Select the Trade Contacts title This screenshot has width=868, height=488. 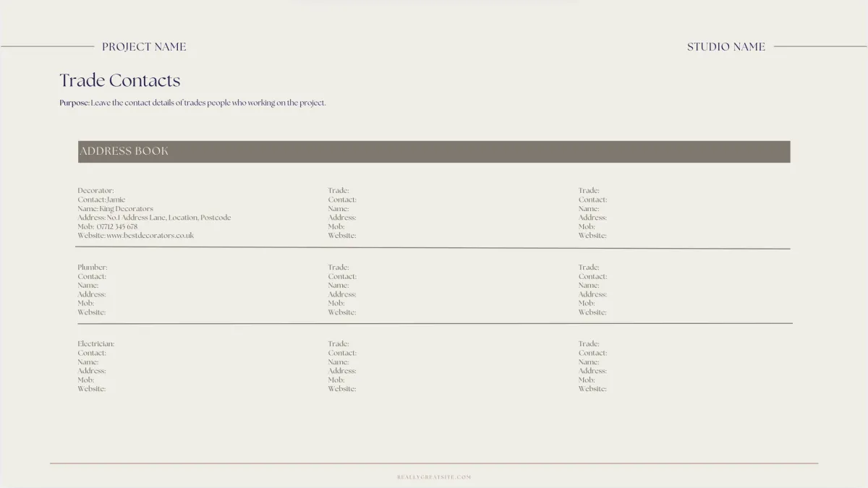click(120, 80)
